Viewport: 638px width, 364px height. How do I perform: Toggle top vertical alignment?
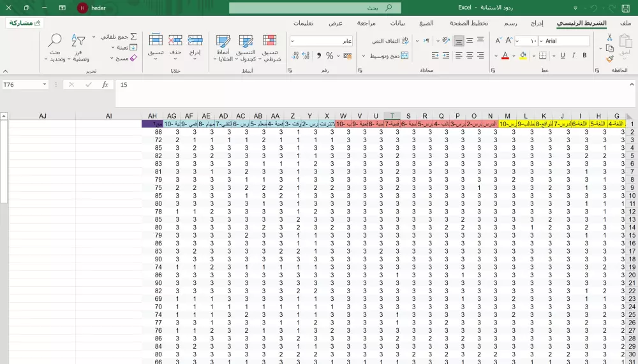[x=480, y=41]
